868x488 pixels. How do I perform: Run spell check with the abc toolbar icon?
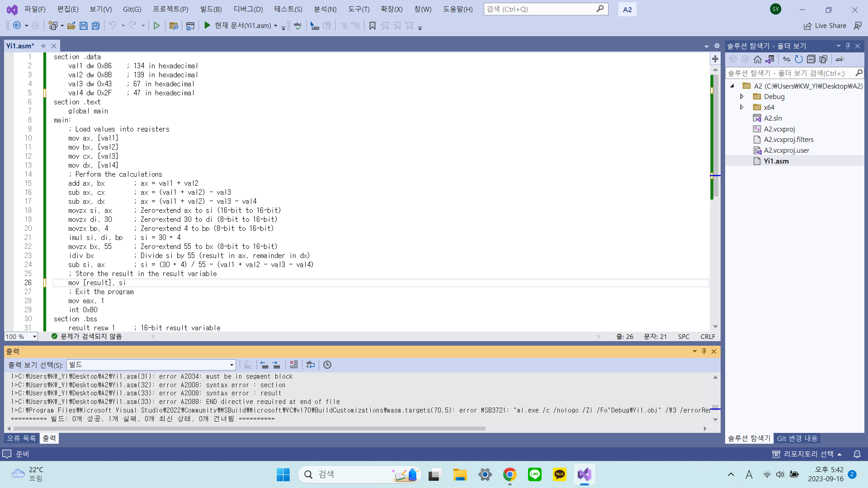pos(298,26)
